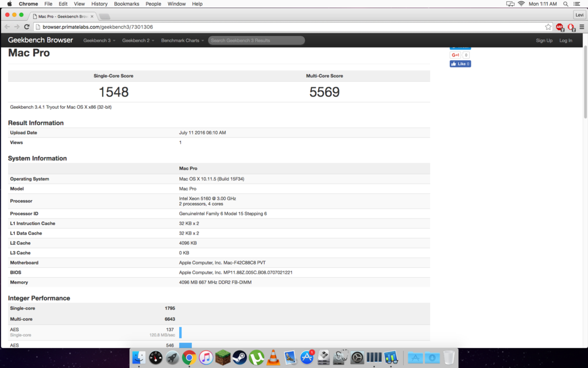
Task: Click the Sign Up link
Action: tap(544, 40)
